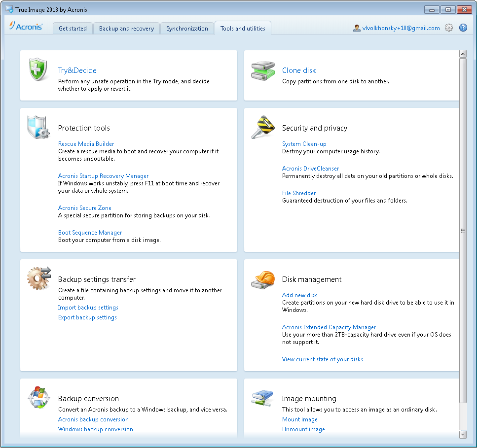Click the Backup conversion heading

click(88, 399)
